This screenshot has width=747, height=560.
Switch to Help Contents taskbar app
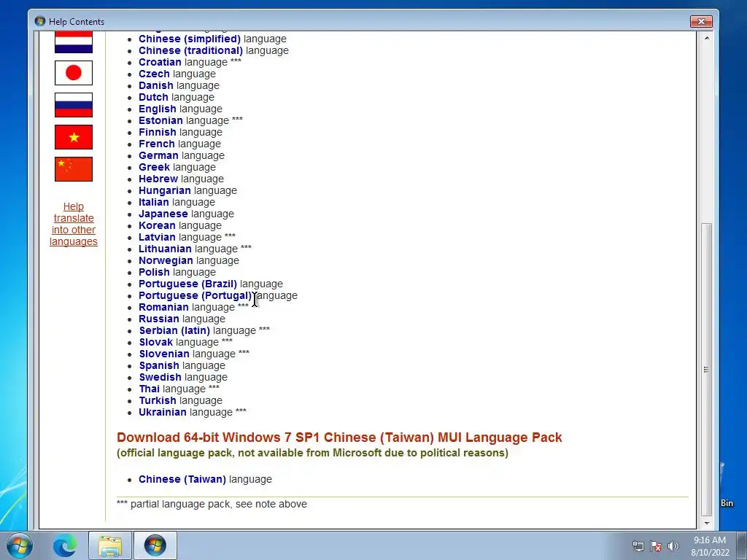[155, 545]
